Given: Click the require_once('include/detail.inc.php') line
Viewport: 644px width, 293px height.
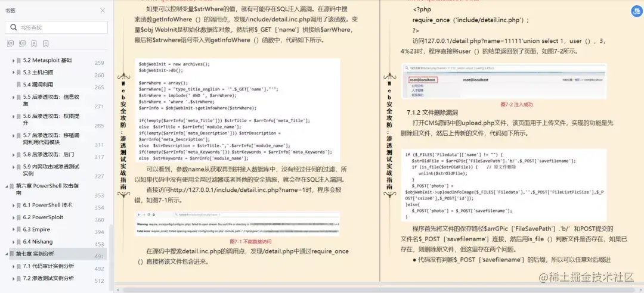Looking at the screenshot, I should click(x=470, y=19).
